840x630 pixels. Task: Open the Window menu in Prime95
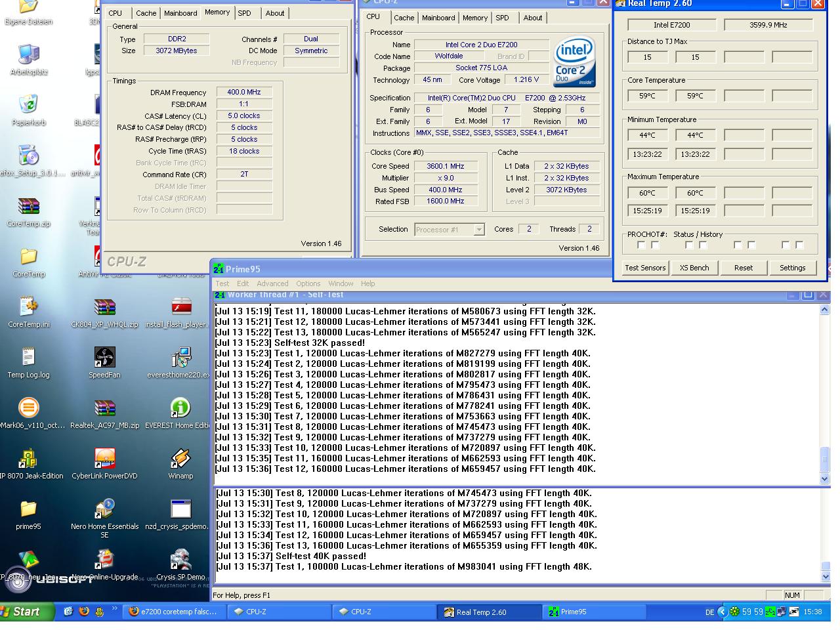(341, 283)
